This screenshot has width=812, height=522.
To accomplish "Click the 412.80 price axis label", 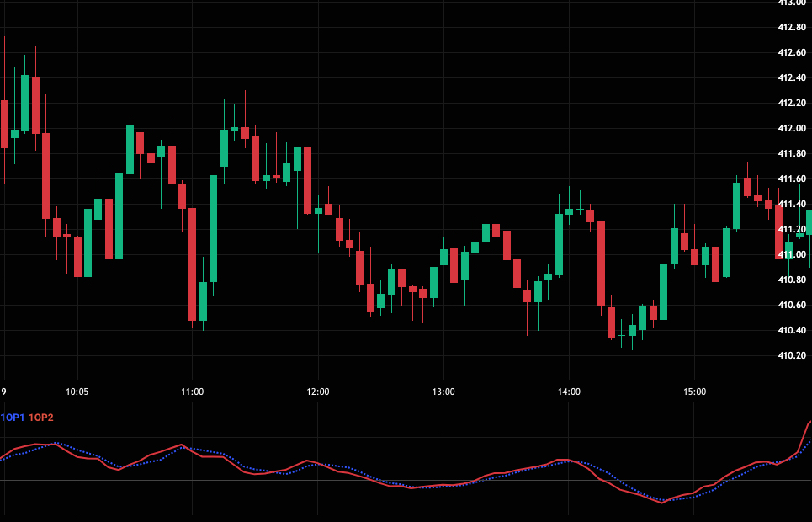I will click(x=792, y=27).
